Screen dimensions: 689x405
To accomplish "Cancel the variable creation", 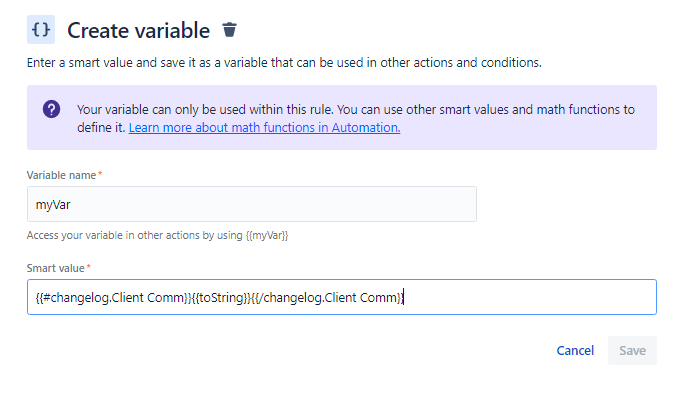I will coord(575,351).
